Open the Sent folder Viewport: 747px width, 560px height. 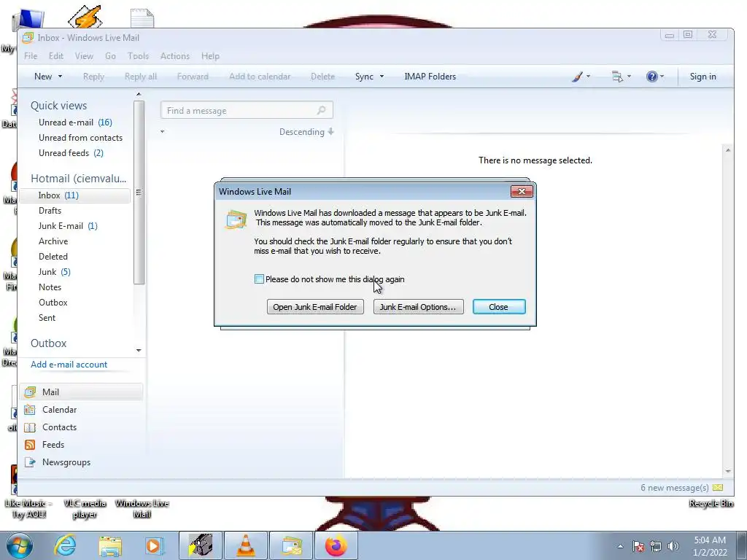click(x=47, y=318)
